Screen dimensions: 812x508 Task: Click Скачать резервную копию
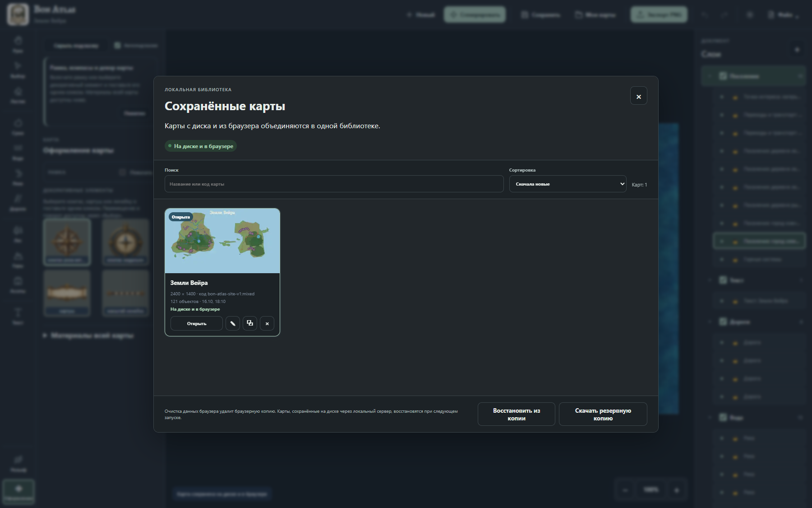(x=603, y=414)
